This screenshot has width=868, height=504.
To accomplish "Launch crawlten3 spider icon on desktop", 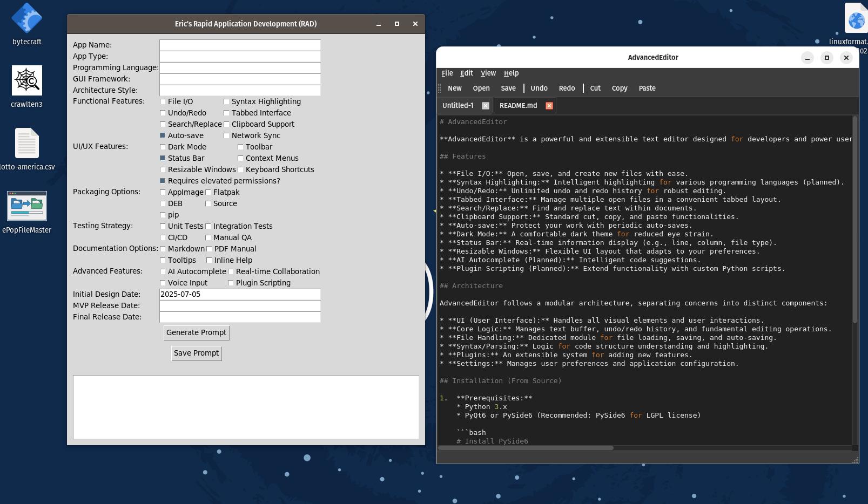I will [x=26, y=80].
